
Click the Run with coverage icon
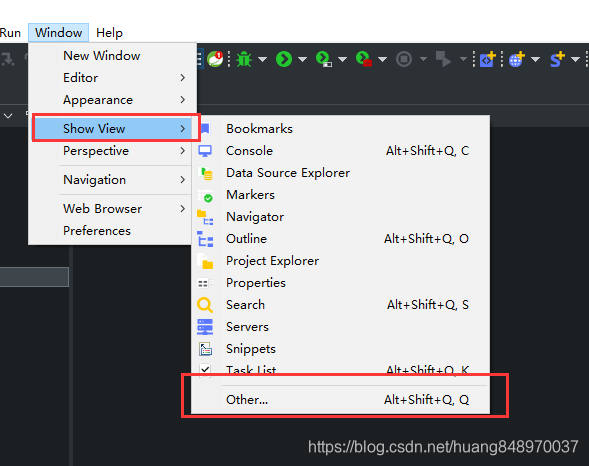(x=324, y=59)
